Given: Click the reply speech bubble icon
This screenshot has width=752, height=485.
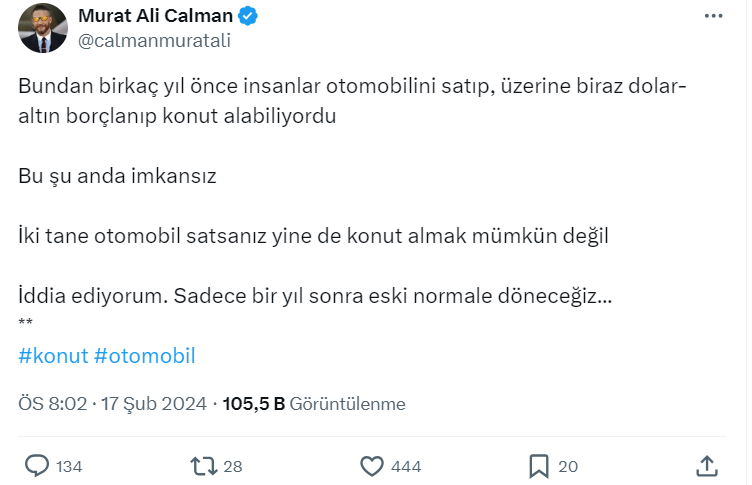Looking at the screenshot, I should click(x=37, y=465).
